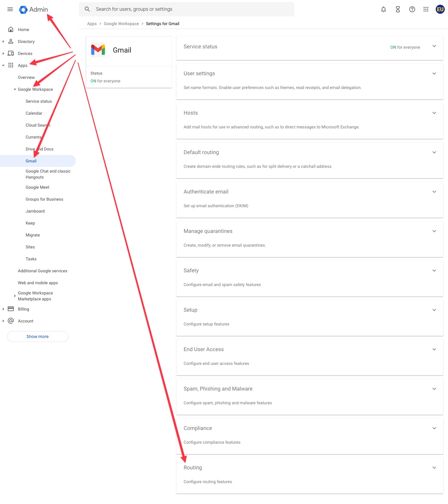
Task: Go to Apps breadcrumb link
Action: pos(92,24)
